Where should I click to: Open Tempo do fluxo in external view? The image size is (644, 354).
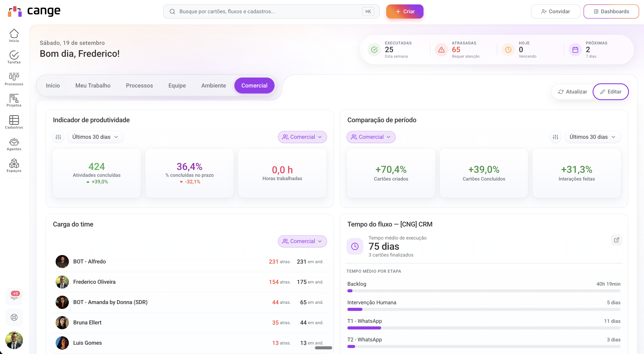pos(616,240)
